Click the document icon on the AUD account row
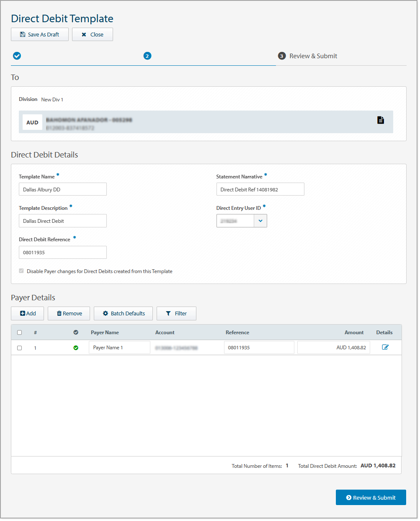 pyautogui.click(x=381, y=120)
